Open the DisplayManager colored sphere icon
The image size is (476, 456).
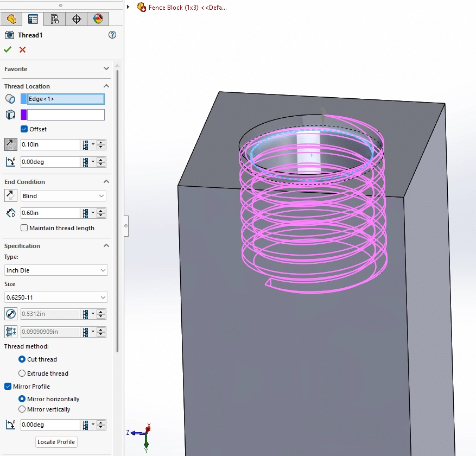(x=98, y=18)
